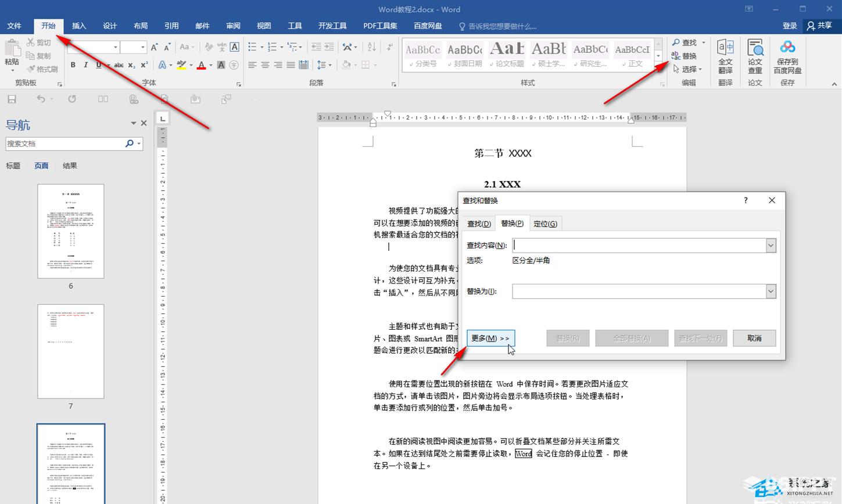Open 论文查重 plagiarism check
The height and width of the screenshot is (504, 842).
point(755,57)
